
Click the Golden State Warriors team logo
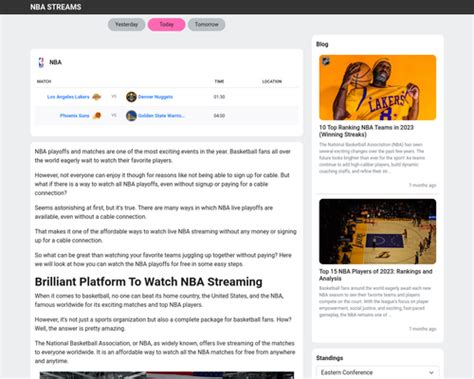(x=131, y=116)
